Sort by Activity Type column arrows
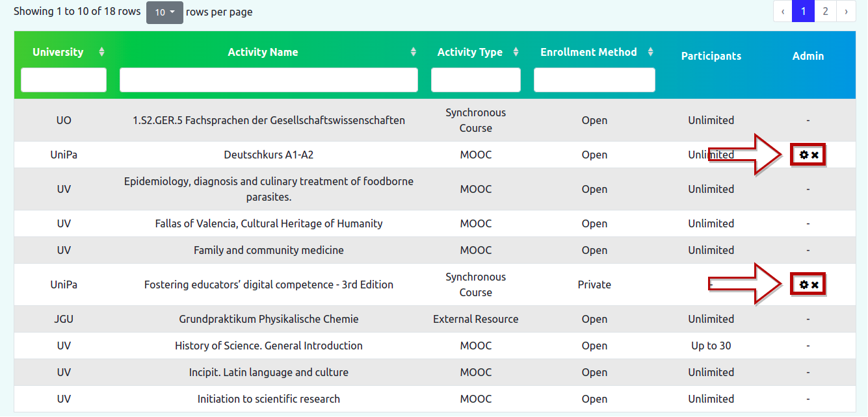868x417 pixels. [516, 52]
